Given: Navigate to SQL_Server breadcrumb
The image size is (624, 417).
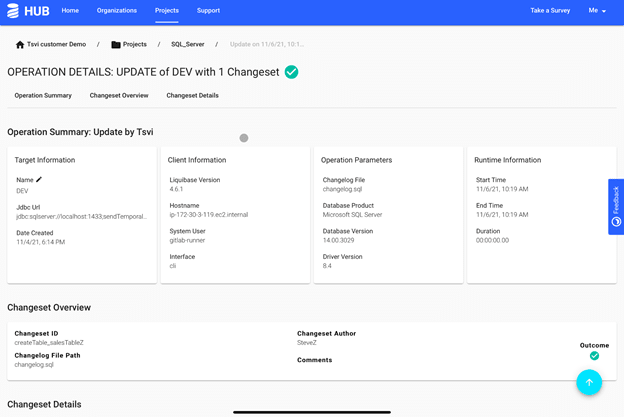Looking at the screenshot, I should click(x=188, y=44).
